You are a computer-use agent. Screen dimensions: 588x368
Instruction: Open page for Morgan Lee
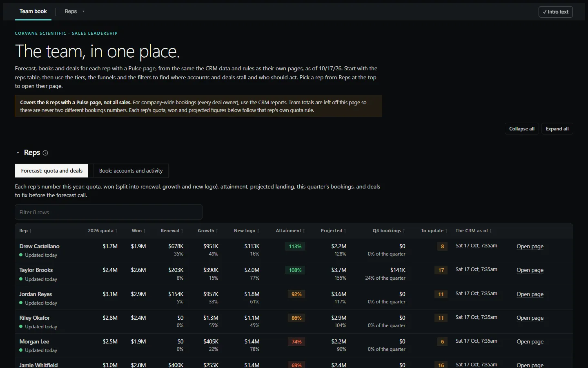530,341
